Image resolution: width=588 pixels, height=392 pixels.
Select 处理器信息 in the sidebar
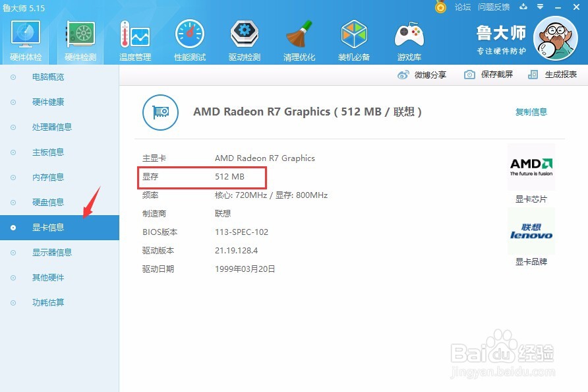click(x=59, y=127)
